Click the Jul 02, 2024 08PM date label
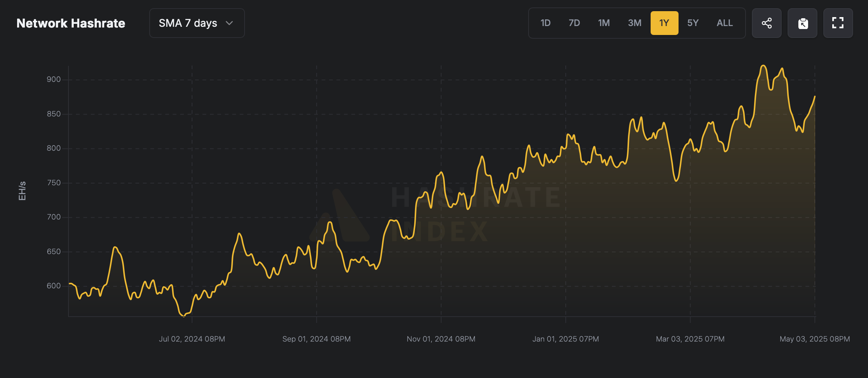 point(192,339)
